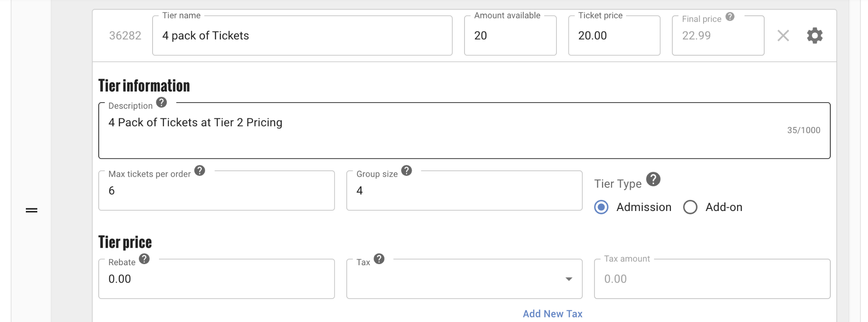Remove tier with the X icon
868x322 pixels.
[783, 36]
